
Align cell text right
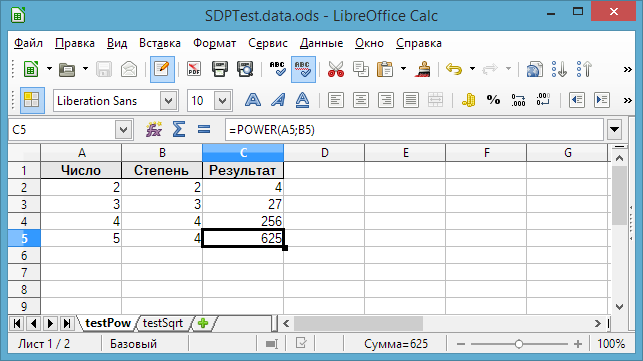point(386,100)
